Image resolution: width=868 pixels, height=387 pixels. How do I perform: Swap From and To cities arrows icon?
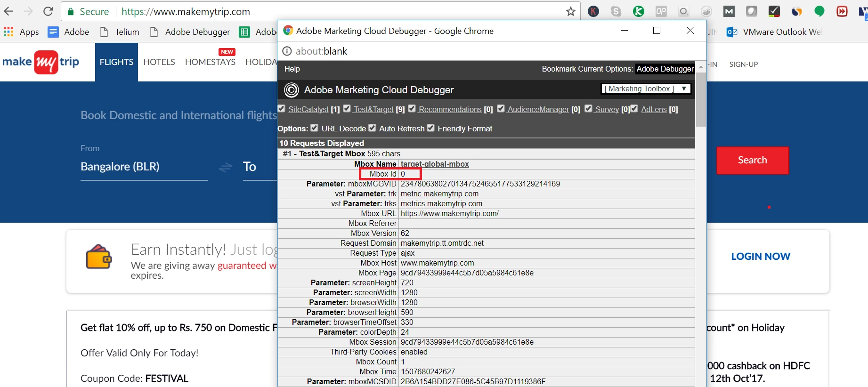click(x=226, y=167)
